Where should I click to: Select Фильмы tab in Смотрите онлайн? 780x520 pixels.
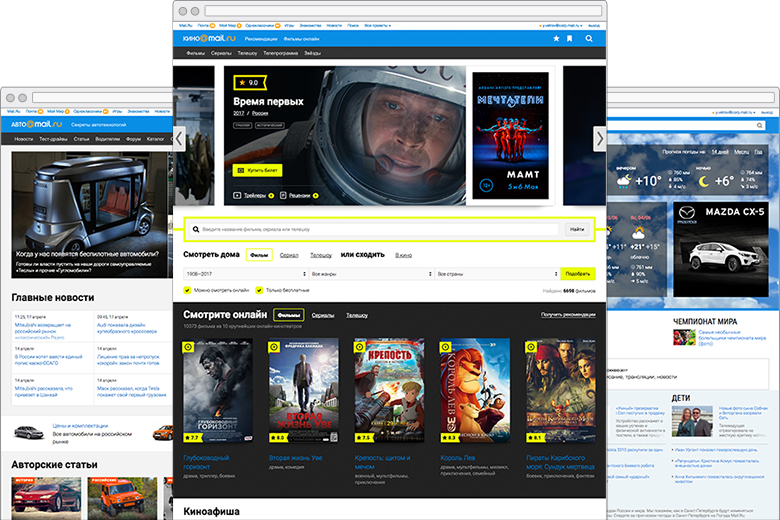tap(289, 315)
